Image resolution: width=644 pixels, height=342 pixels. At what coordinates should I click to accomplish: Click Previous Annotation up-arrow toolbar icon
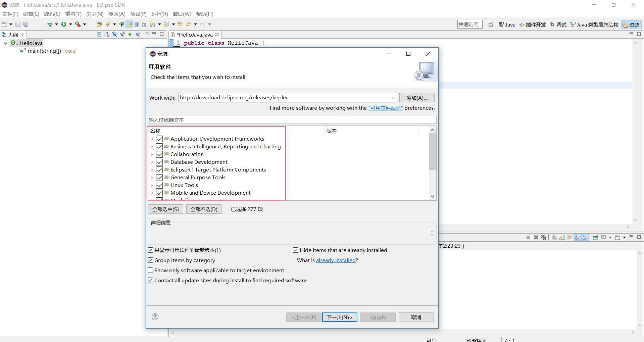(166, 24)
